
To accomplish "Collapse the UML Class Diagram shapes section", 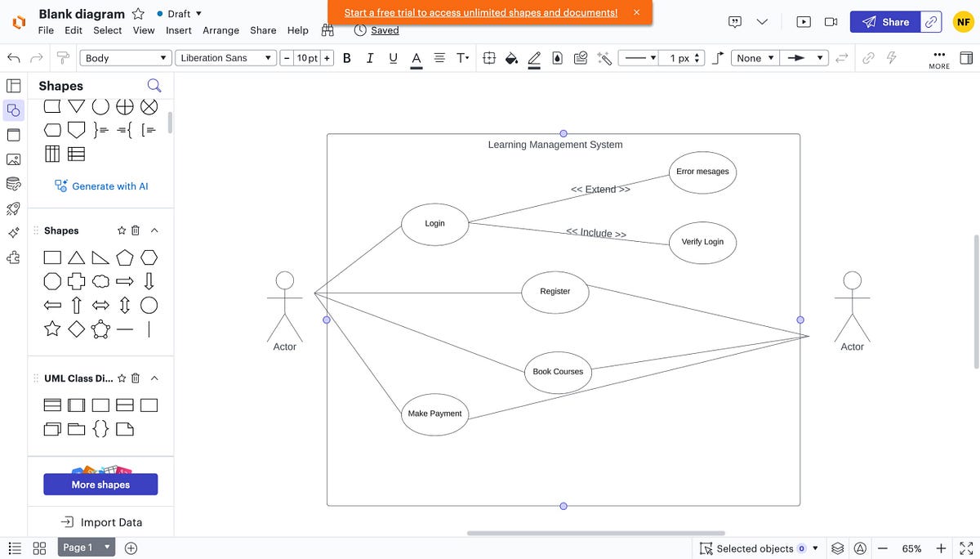I will [154, 378].
